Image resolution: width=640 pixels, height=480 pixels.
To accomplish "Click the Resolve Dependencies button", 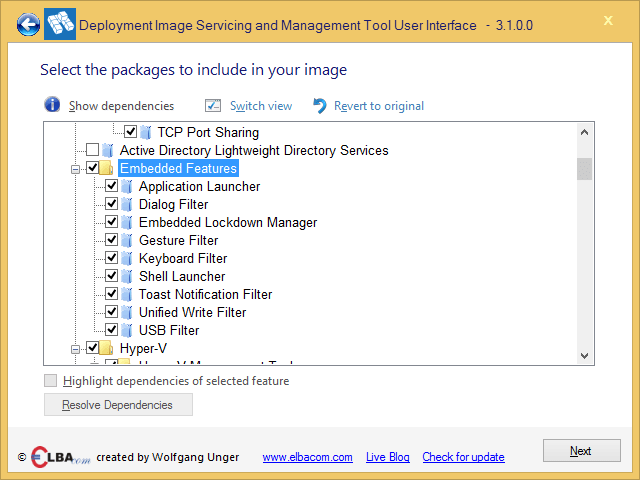I will point(118,404).
